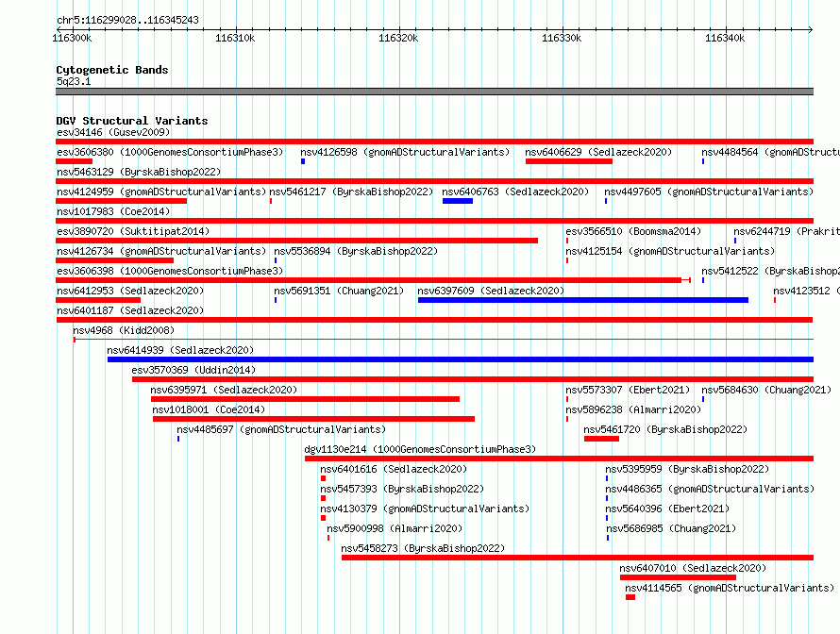Click nsv5686985 (Chuang2021) label
Screen dimensions: 840x634
point(671,528)
